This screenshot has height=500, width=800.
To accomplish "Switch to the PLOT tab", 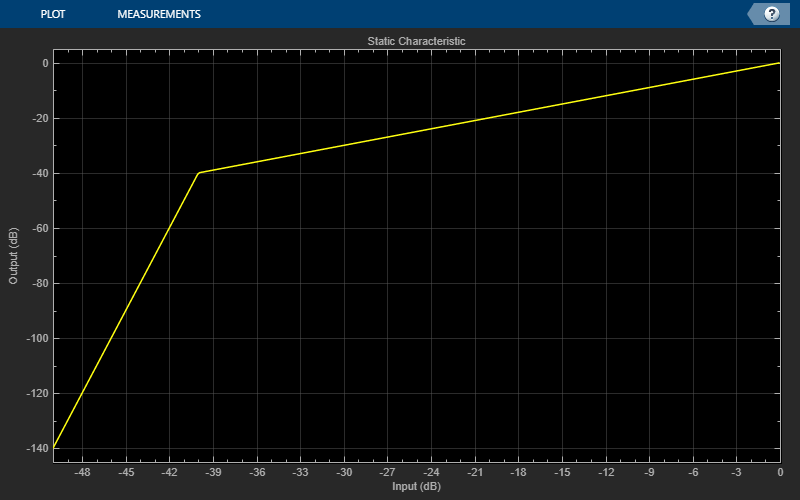I will point(53,14).
